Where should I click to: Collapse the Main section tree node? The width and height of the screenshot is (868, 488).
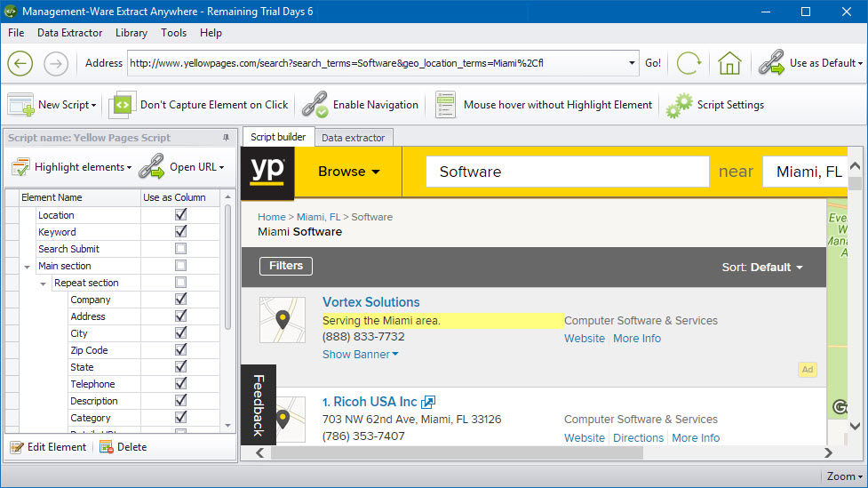point(27,267)
